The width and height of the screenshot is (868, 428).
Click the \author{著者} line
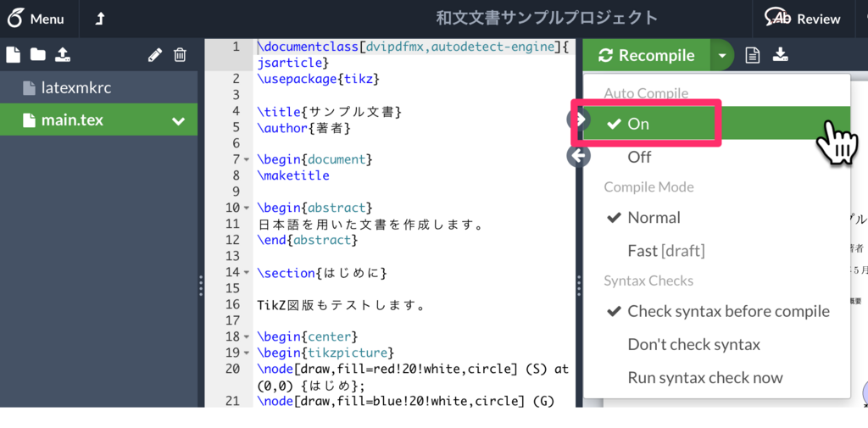point(304,128)
